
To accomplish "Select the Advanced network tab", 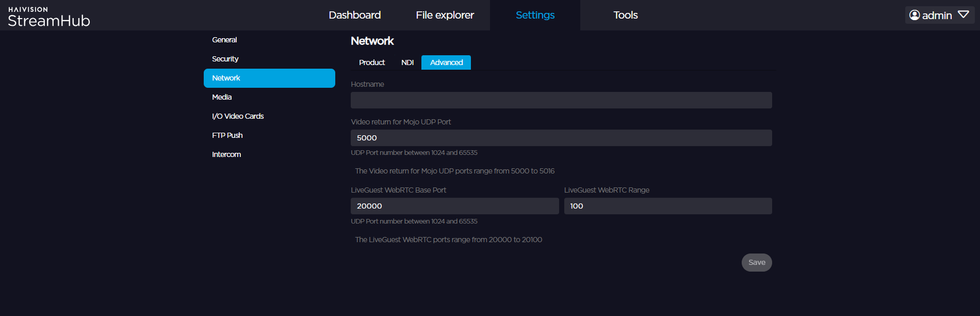I will pyautogui.click(x=446, y=62).
